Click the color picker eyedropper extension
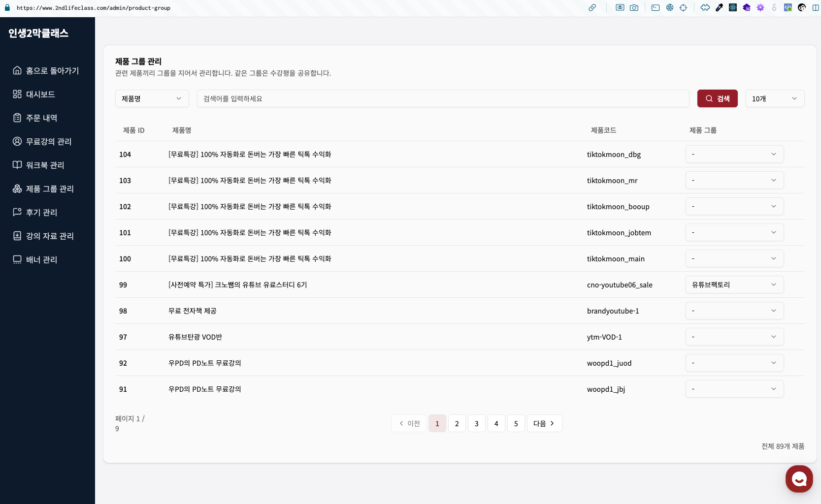This screenshot has width=821, height=504. pos(719,8)
